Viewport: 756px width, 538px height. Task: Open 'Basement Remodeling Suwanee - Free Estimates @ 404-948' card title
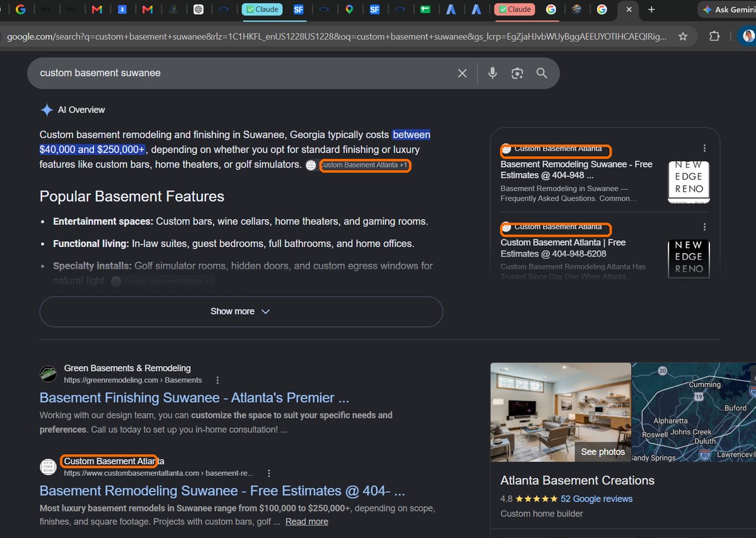coord(576,169)
